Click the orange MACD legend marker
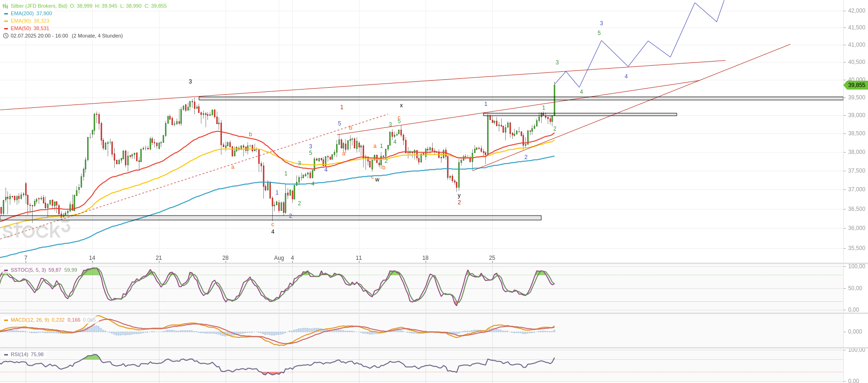 coord(6,320)
